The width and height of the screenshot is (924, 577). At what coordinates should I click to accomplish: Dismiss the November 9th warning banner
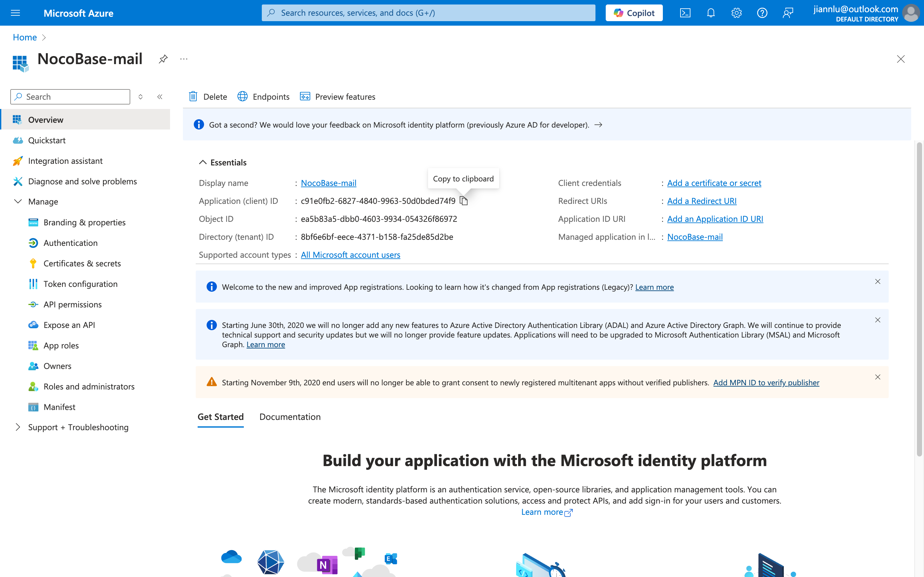point(877,377)
